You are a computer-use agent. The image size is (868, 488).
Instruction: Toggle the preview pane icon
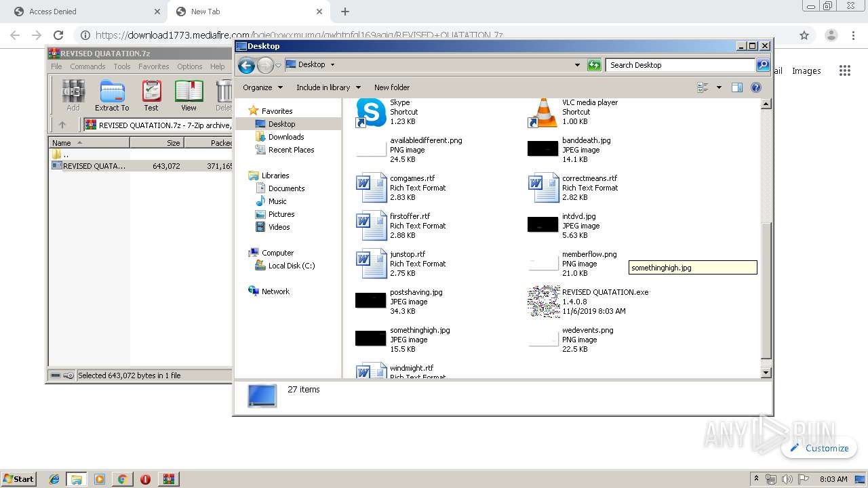pos(737,87)
